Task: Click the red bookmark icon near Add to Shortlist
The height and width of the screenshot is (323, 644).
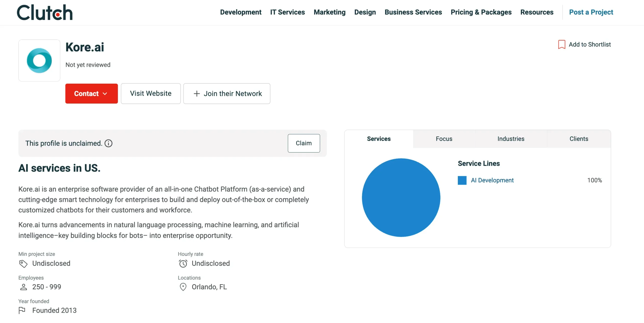Action: pyautogui.click(x=561, y=44)
